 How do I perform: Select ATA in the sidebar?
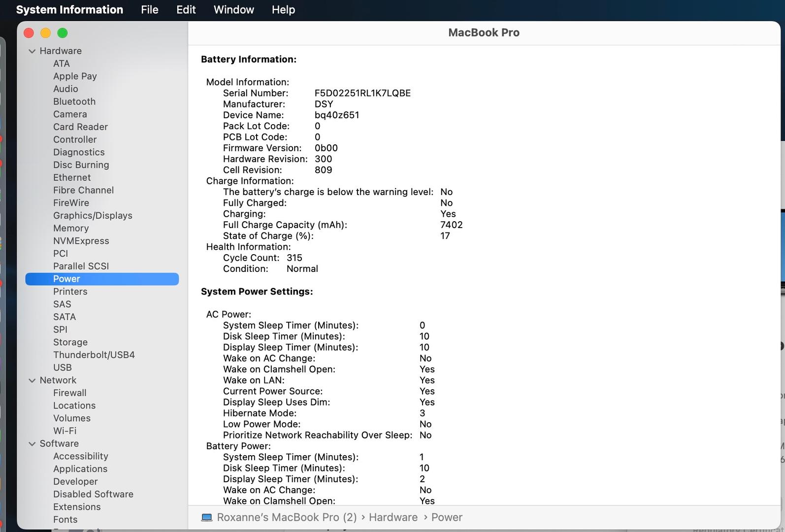click(x=62, y=64)
